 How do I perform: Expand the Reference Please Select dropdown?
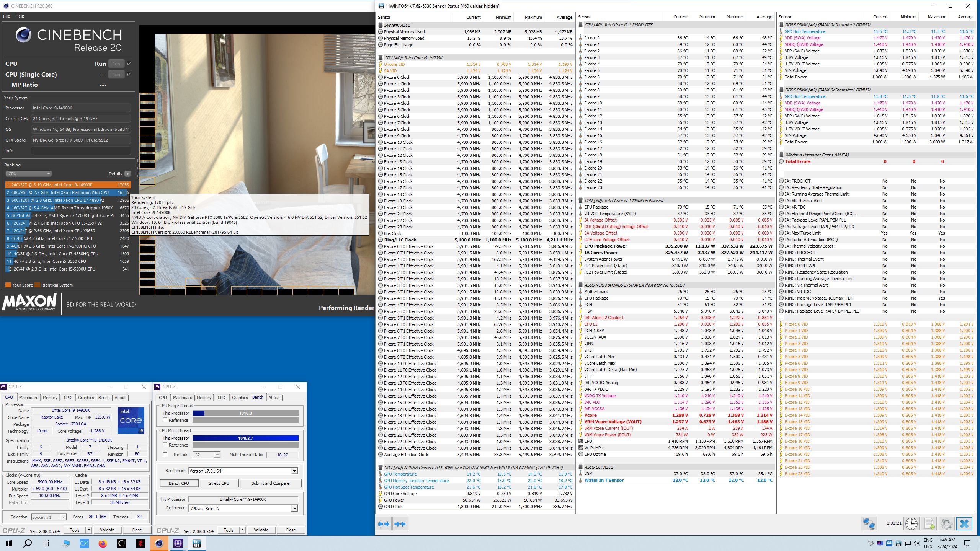(294, 509)
